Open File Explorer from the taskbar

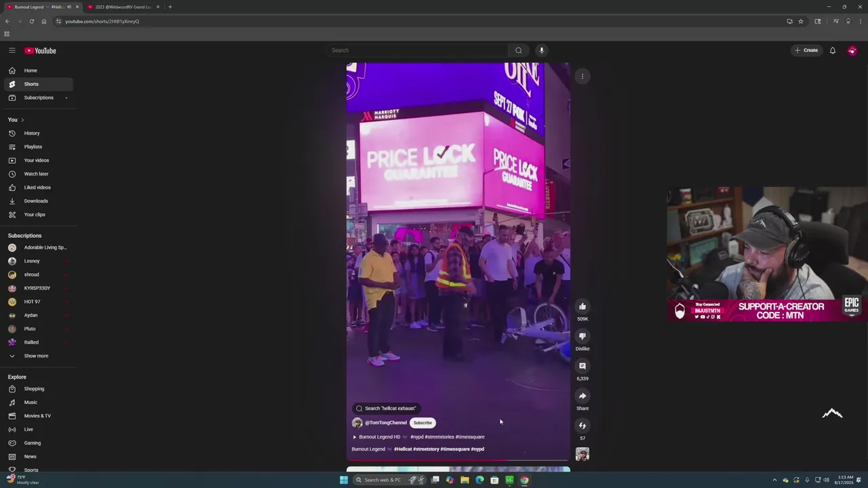pyautogui.click(x=465, y=480)
